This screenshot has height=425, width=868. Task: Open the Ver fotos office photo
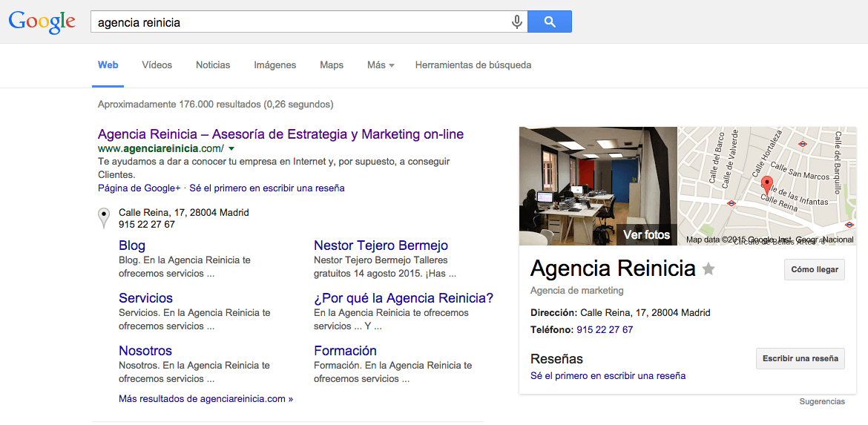click(598, 185)
